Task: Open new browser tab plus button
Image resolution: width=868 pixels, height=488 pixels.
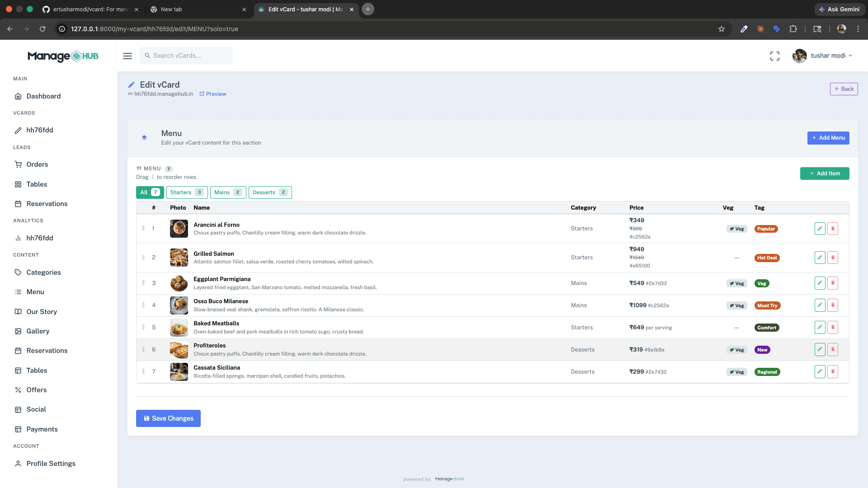Action: click(368, 9)
